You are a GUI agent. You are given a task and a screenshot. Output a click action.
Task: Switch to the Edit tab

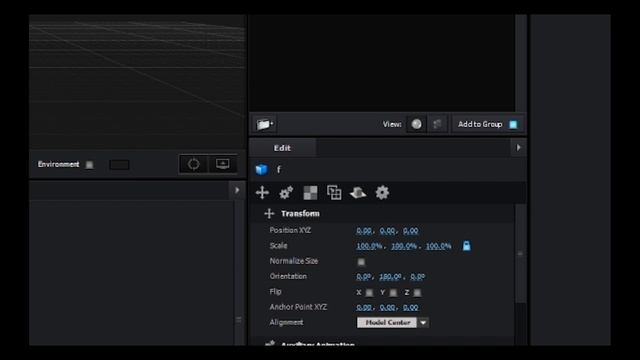(x=282, y=148)
